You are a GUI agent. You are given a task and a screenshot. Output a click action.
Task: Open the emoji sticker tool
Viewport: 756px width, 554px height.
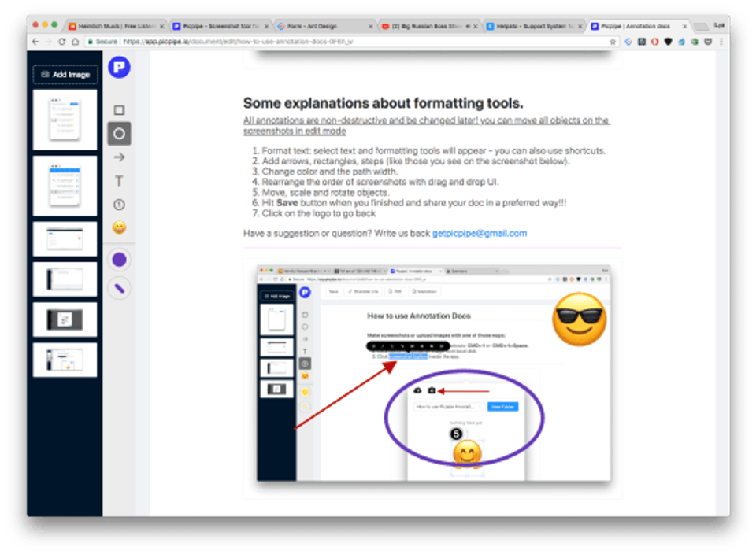119,228
